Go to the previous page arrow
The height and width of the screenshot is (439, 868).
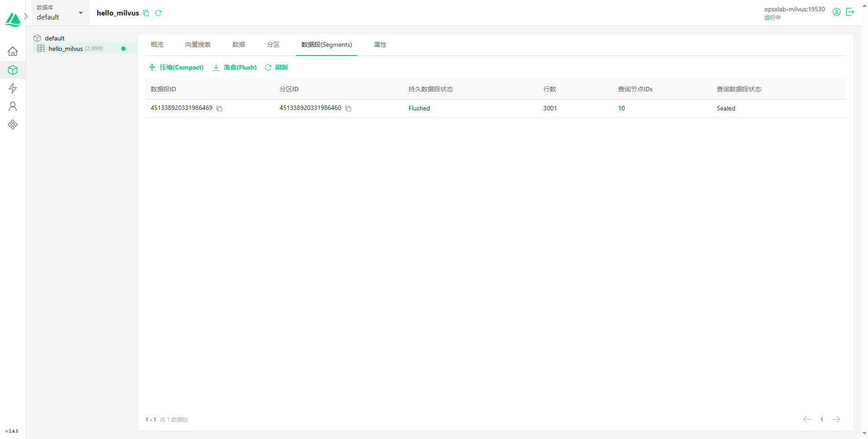click(807, 419)
